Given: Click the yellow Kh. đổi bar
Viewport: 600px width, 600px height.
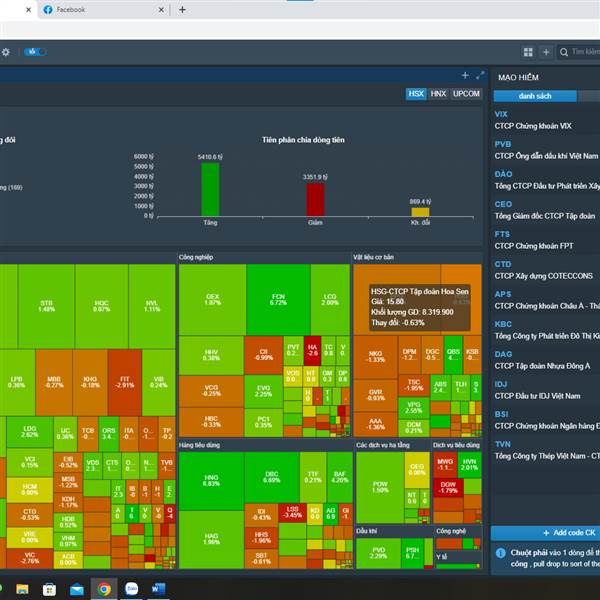Looking at the screenshot, I should point(420,212).
